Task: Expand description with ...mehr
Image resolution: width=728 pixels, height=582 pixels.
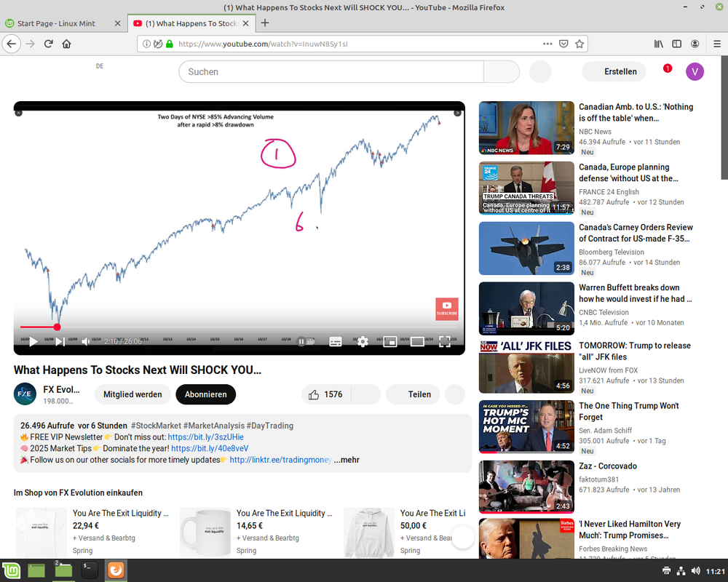Action: pyautogui.click(x=347, y=460)
